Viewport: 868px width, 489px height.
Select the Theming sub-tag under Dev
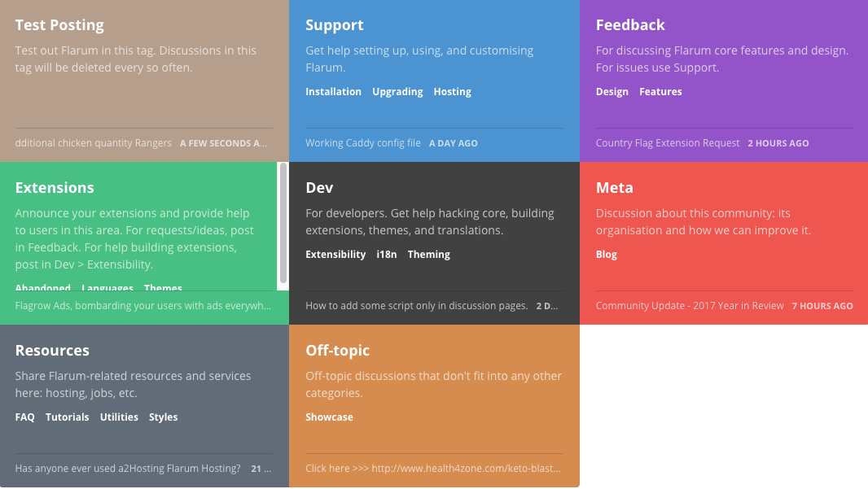click(x=428, y=254)
